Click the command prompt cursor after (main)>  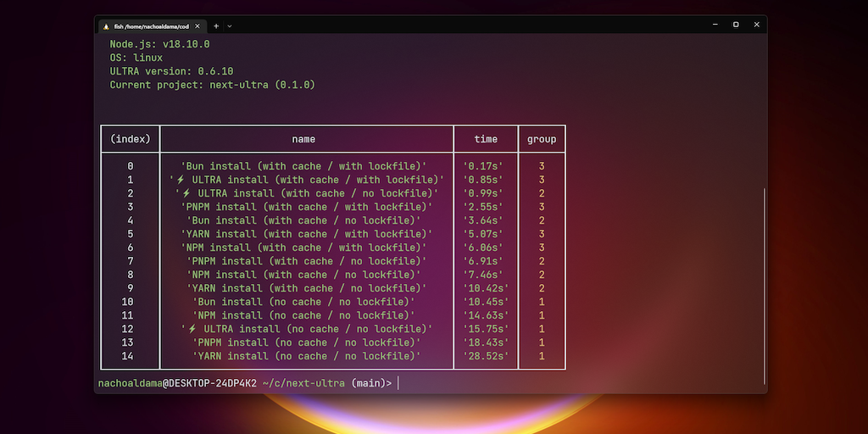pyautogui.click(x=398, y=383)
